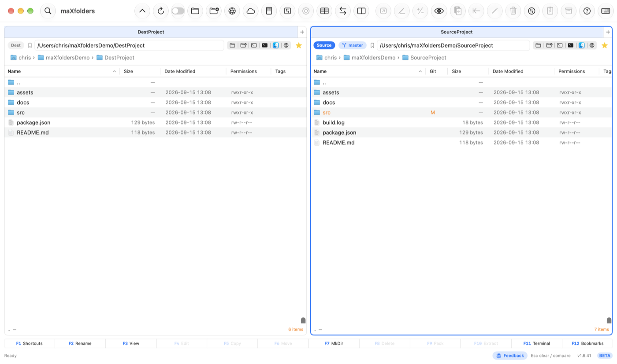Click the dark terminal icon in the right pane
Screen dimensions: 617x364
[571, 45]
